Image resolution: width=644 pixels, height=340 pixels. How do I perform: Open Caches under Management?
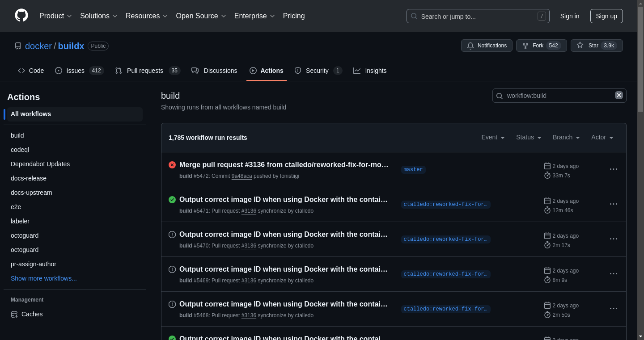pyautogui.click(x=75, y=314)
